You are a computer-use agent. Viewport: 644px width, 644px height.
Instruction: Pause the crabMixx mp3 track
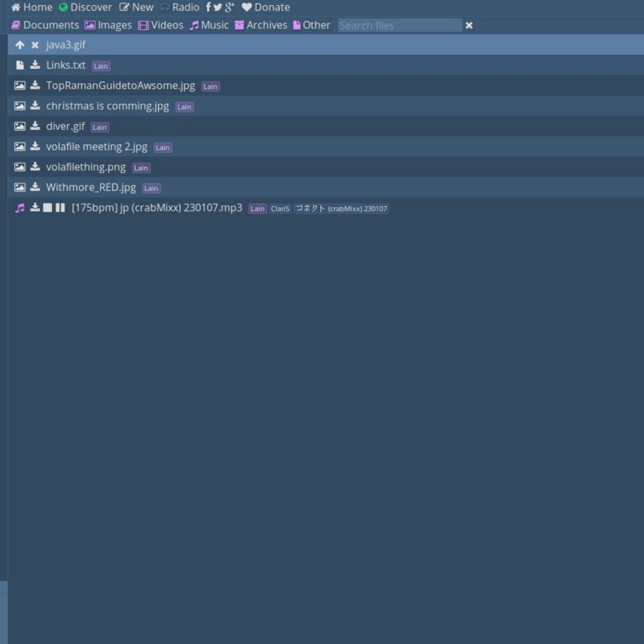(x=60, y=208)
